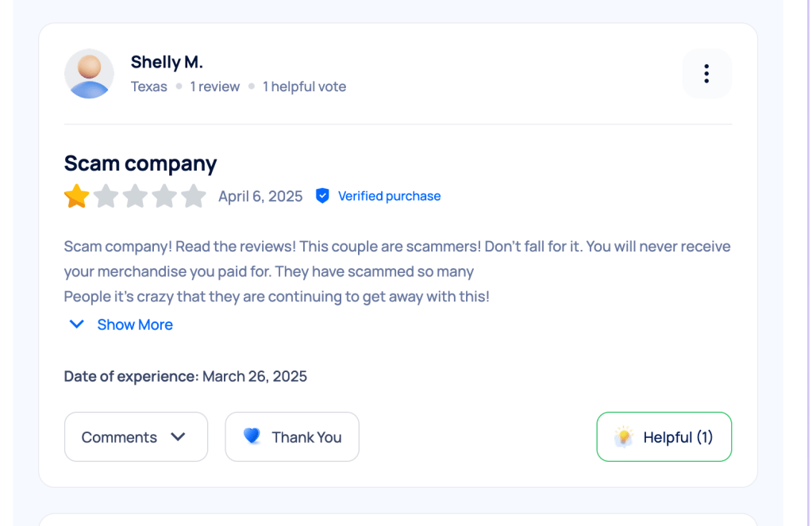Expand review using the Show More chevron
This screenshot has height=526, width=812.
pyautogui.click(x=77, y=324)
